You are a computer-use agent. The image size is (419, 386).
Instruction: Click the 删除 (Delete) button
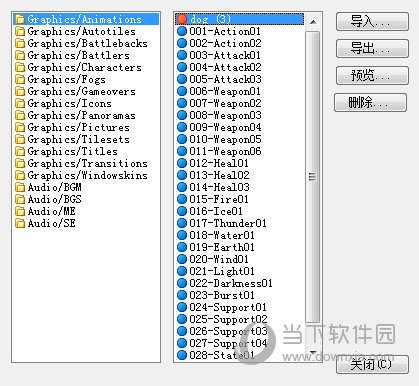pyautogui.click(x=370, y=103)
